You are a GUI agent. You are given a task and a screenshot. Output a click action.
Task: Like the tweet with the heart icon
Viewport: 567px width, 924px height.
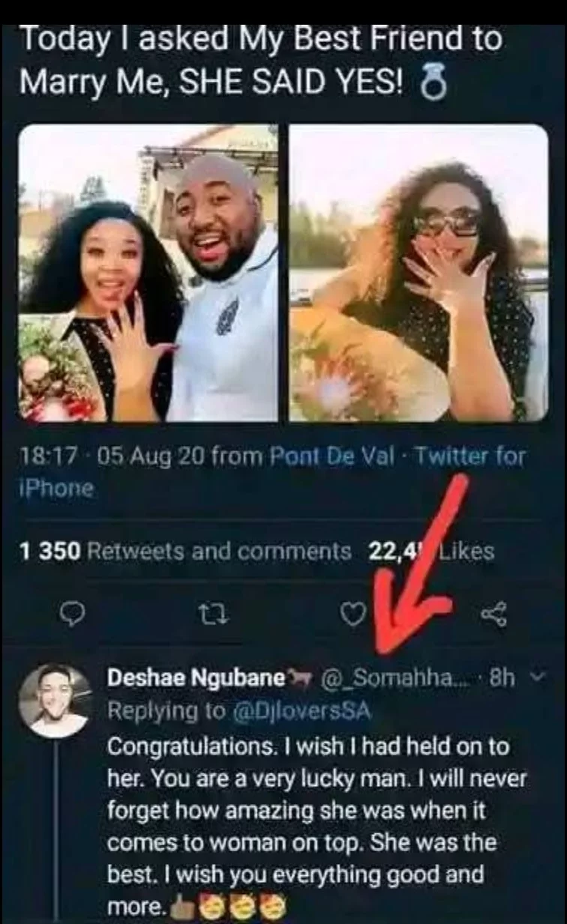coord(352,615)
